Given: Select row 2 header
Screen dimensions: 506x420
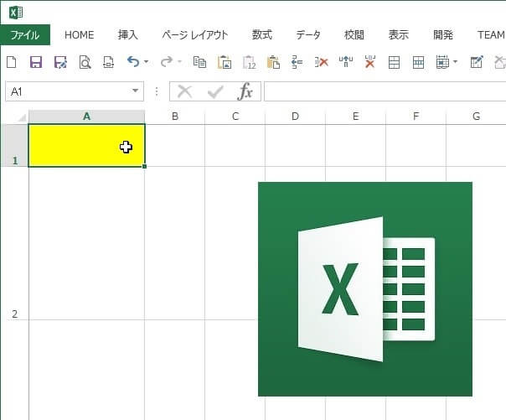Looking at the screenshot, I should click(x=13, y=314).
